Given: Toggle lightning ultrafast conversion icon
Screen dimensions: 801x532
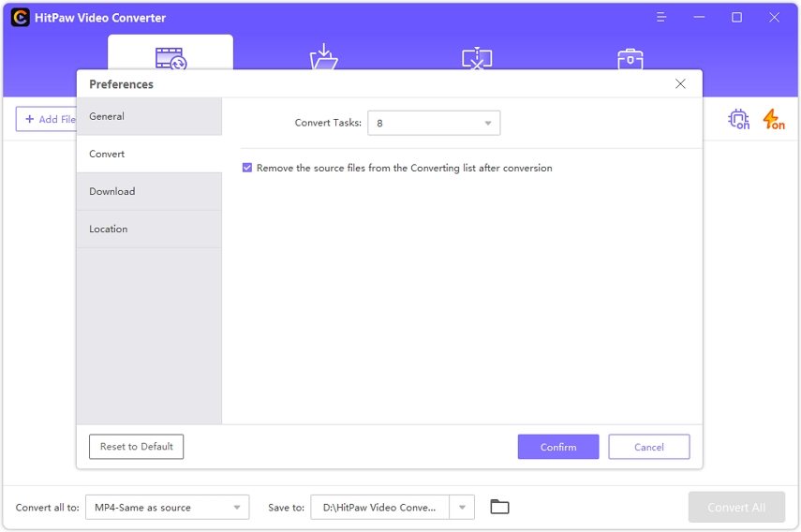Looking at the screenshot, I should pos(774,119).
